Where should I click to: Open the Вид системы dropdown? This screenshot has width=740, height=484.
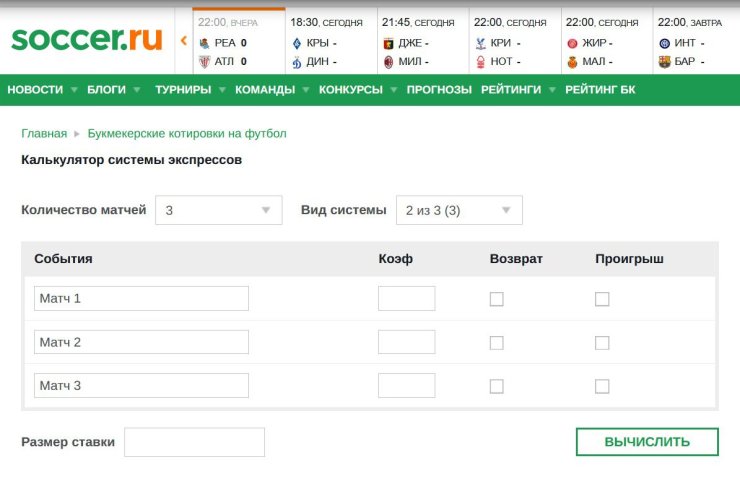(459, 210)
